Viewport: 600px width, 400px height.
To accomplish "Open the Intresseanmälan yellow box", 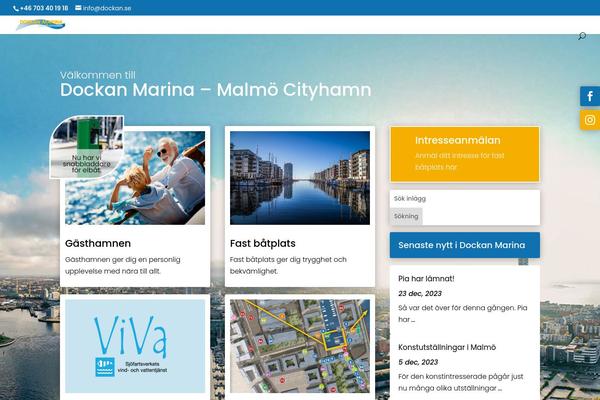I will click(465, 154).
